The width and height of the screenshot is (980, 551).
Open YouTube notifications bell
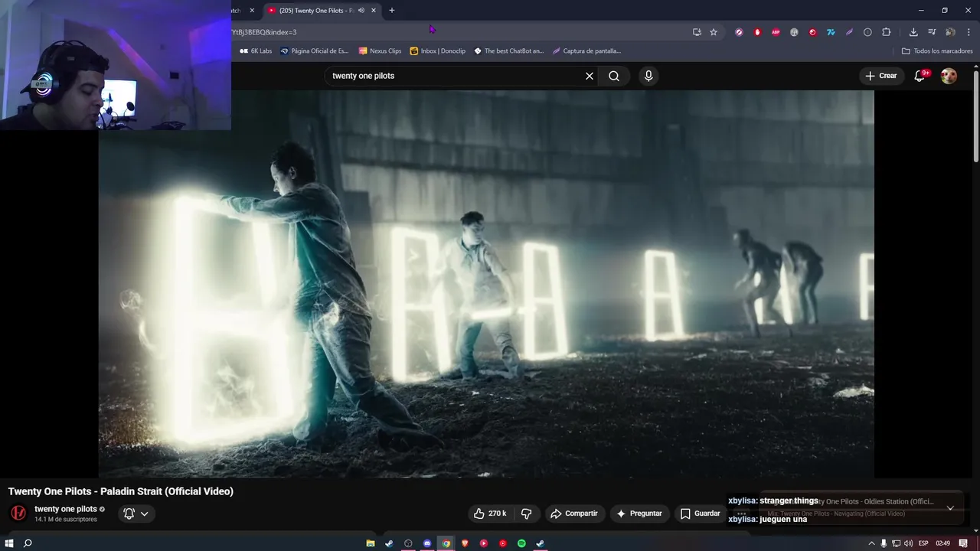point(920,76)
